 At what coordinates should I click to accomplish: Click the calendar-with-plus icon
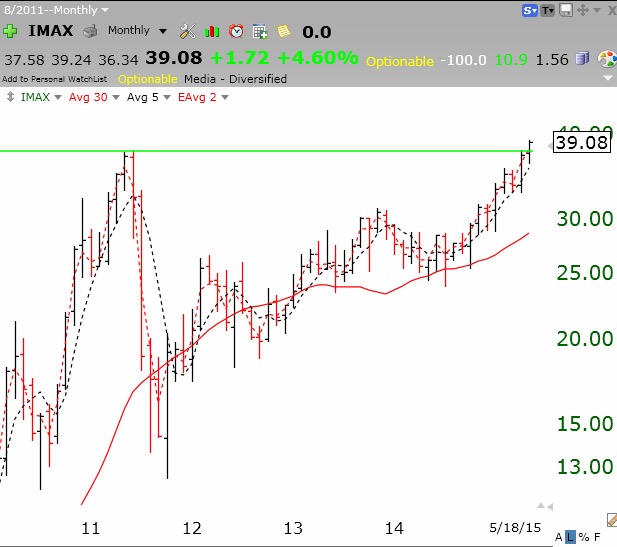pos(260,32)
